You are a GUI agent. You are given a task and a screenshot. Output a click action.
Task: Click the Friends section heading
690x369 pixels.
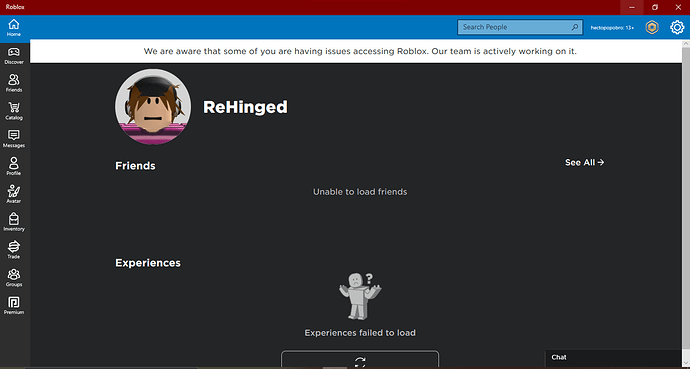point(135,166)
